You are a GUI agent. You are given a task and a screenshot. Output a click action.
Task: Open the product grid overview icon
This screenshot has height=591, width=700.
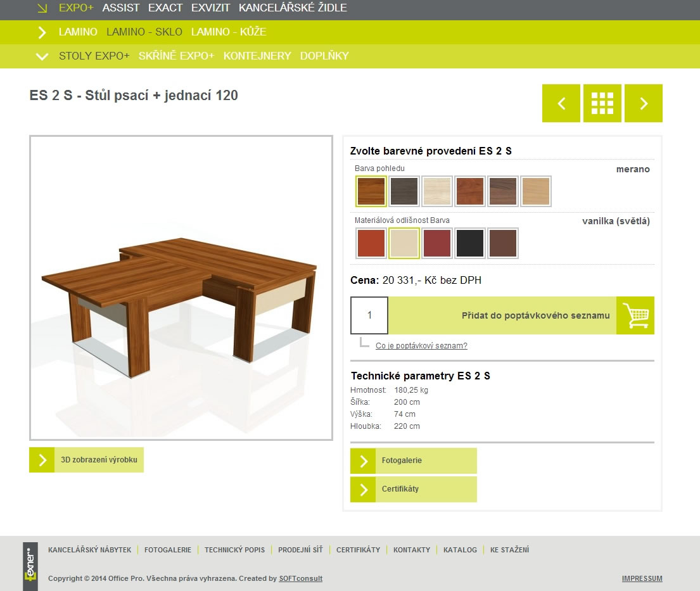[602, 103]
